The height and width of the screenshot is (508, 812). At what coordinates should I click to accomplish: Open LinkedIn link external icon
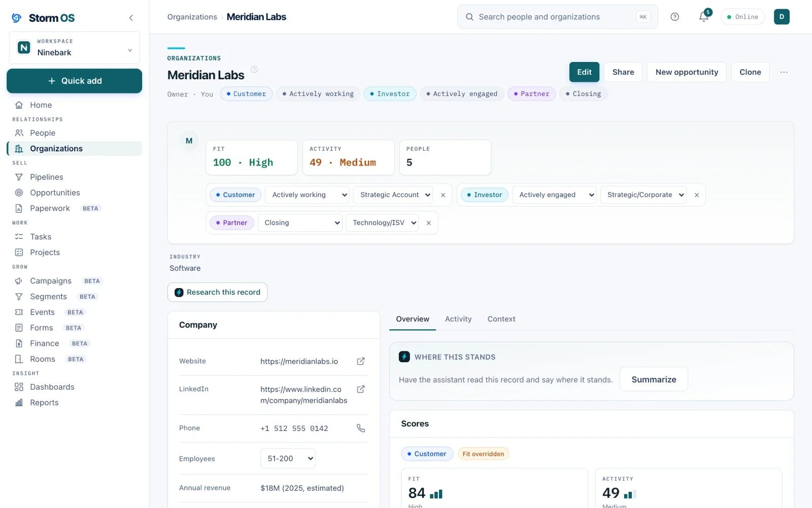361,389
